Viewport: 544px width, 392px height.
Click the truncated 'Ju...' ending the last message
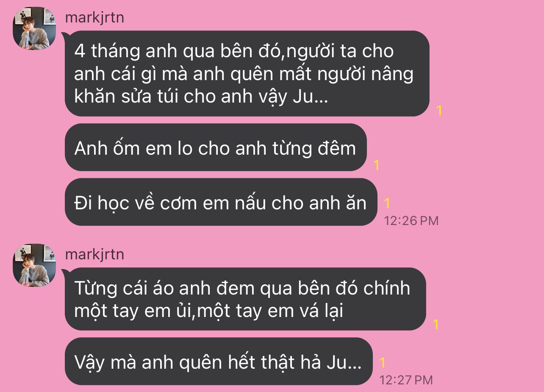point(345,363)
